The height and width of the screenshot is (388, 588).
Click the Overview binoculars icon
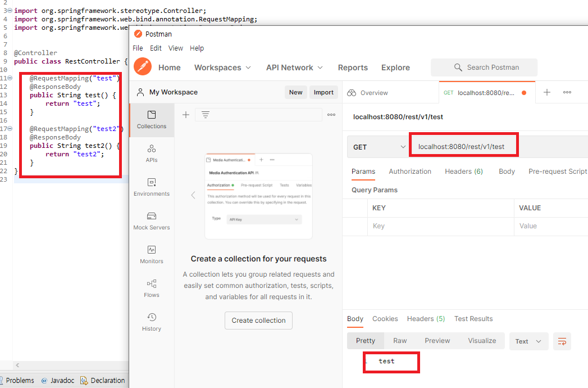pyautogui.click(x=352, y=93)
